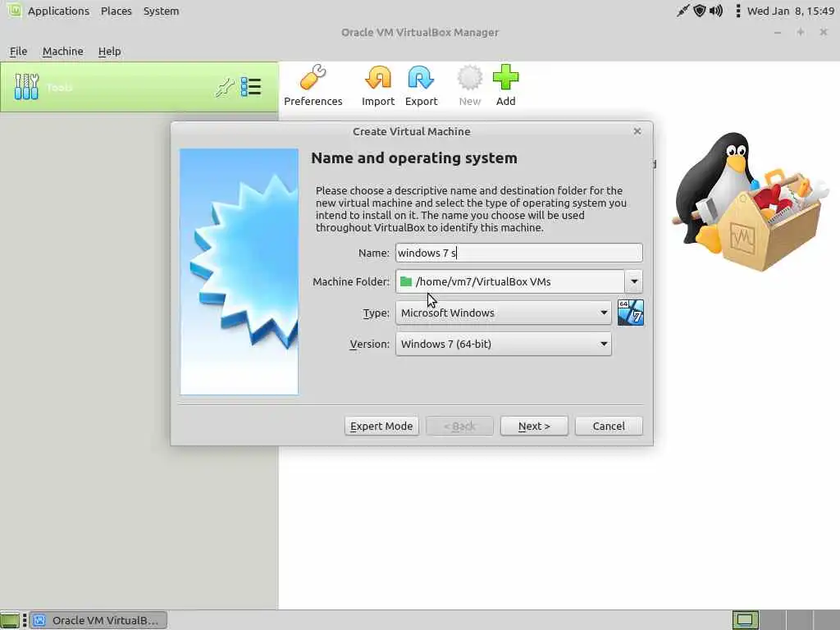Open the File menu

pos(18,52)
